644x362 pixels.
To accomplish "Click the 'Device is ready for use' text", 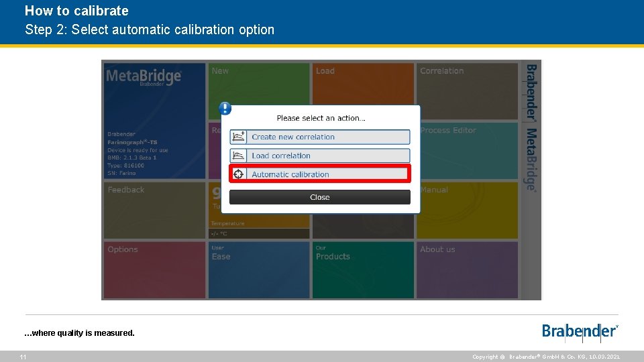I will click(x=138, y=149).
